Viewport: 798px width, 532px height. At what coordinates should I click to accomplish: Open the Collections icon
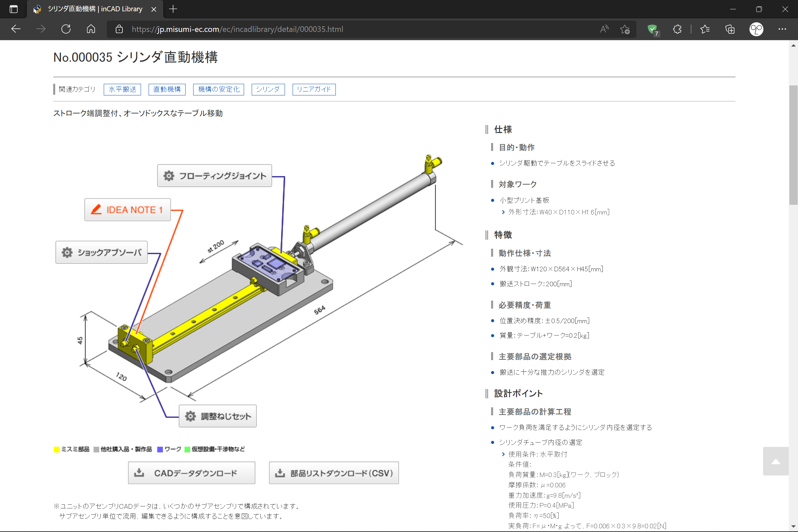(730, 29)
